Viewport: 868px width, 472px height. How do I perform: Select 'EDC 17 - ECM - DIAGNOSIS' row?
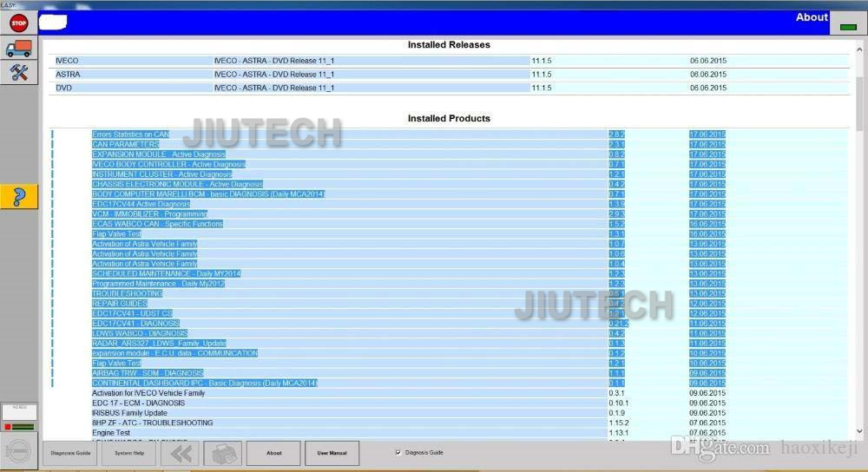[449, 403]
